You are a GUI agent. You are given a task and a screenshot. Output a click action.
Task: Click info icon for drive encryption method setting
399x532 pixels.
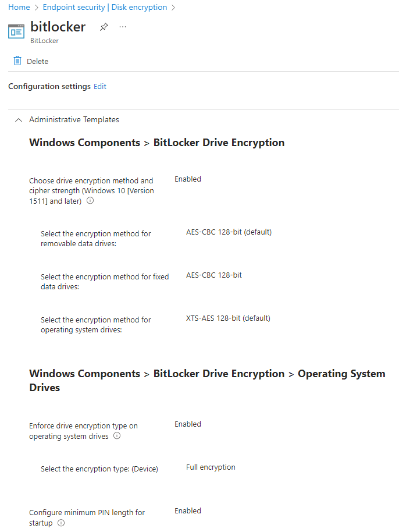pos(90,200)
